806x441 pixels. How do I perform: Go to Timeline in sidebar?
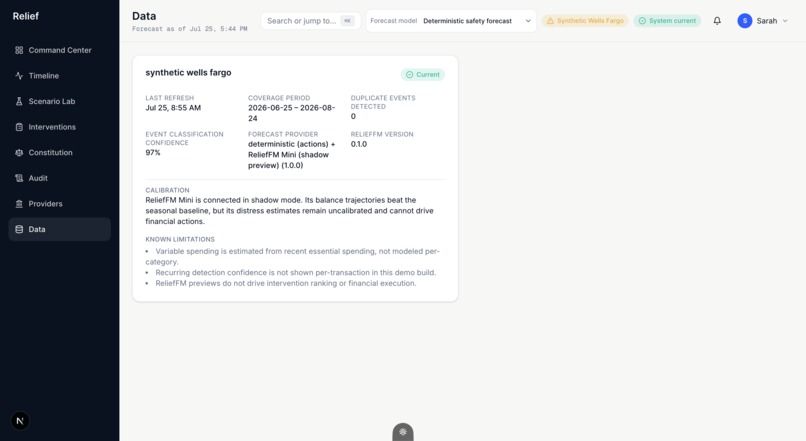[x=60, y=76]
